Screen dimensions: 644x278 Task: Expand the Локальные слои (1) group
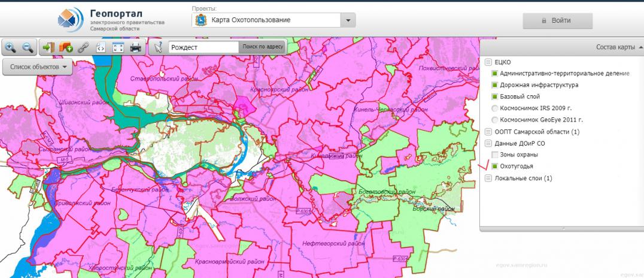pos(488,178)
